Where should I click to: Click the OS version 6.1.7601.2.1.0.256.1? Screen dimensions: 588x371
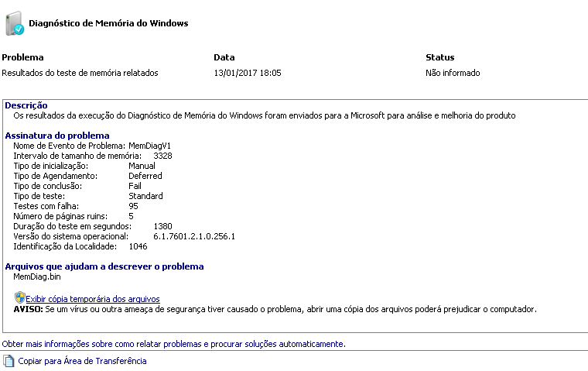pyautogui.click(x=194, y=236)
